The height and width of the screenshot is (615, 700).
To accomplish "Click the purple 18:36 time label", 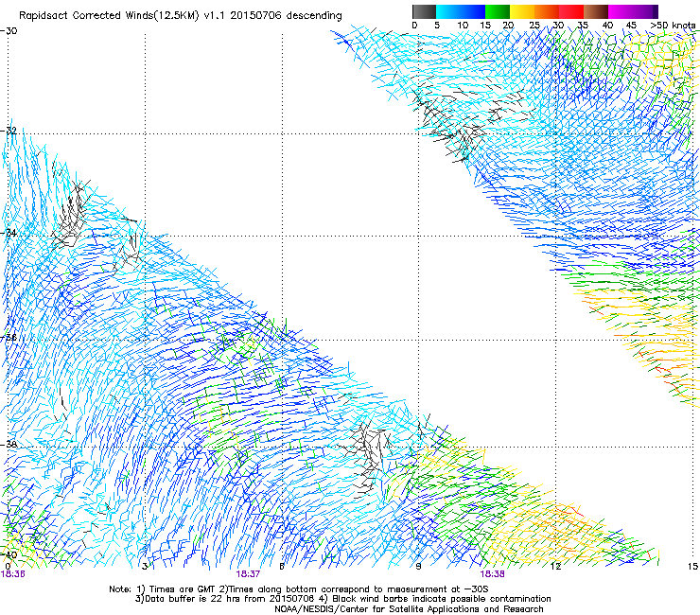I will 13,574.
